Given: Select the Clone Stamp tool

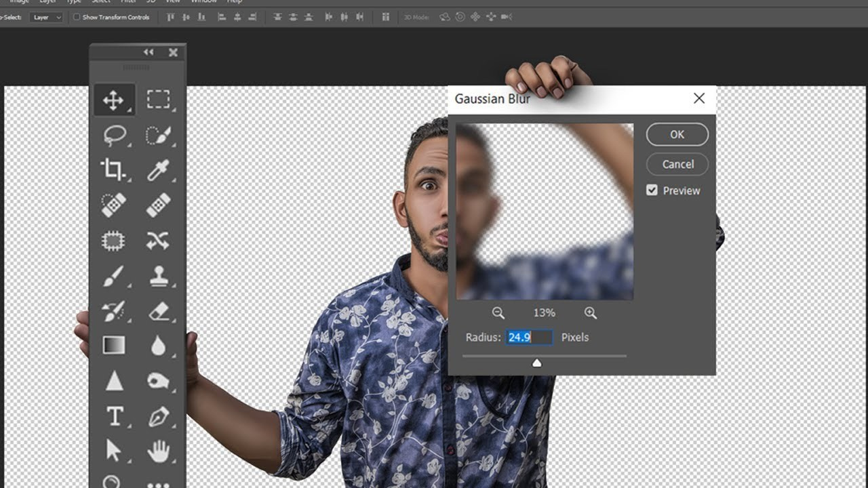Looking at the screenshot, I should [x=159, y=276].
